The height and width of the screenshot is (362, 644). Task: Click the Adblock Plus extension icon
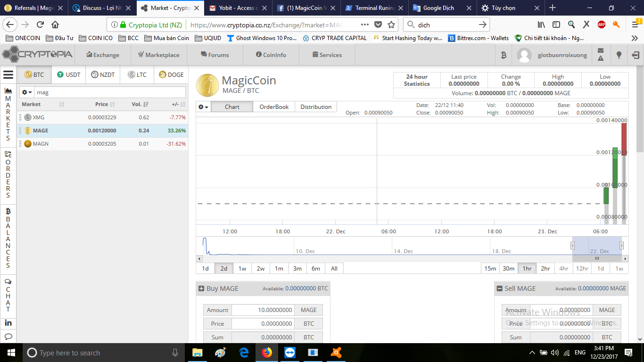[602, 25]
